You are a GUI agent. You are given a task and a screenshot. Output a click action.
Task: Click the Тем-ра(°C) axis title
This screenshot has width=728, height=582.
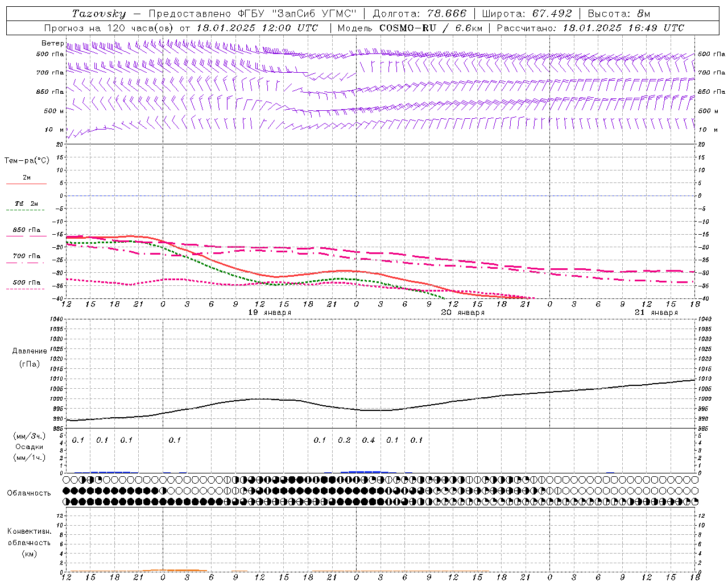pos(27,161)
